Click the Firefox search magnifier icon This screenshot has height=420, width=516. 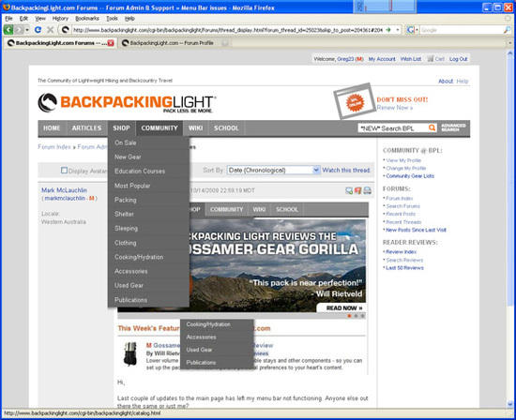pyautogui.click(x=508, y=30)
